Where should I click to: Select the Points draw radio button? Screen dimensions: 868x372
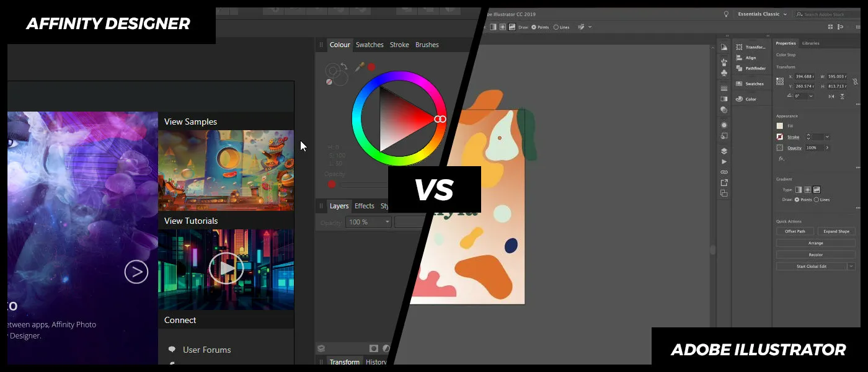[798, 200]
